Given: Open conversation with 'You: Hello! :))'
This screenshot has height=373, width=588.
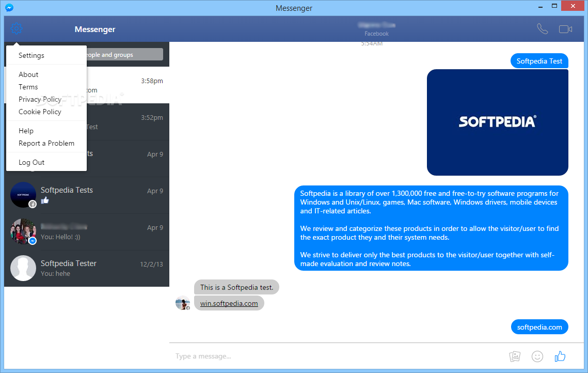Looking at the screenshot, I should coord(87,232).
